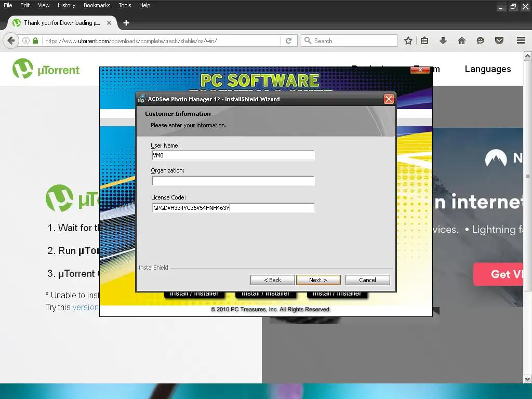Image resolution: width=532 pixels, height=399 pixels.
Task: Bookmark this page with the star icon
Action: click(408, 41)
